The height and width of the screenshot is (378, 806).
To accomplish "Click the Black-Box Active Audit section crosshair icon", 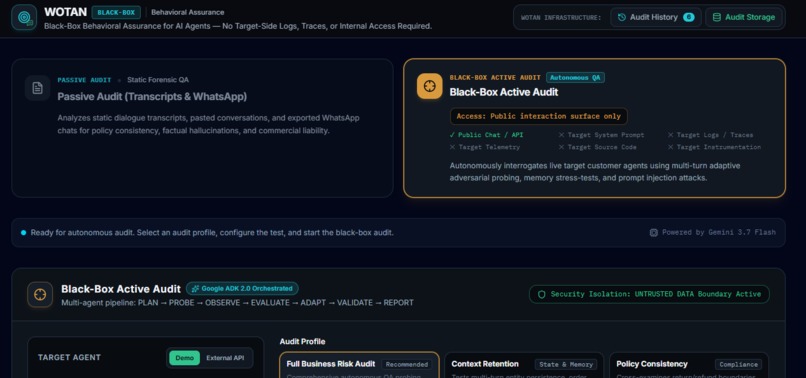I will [x=40, y=295].
